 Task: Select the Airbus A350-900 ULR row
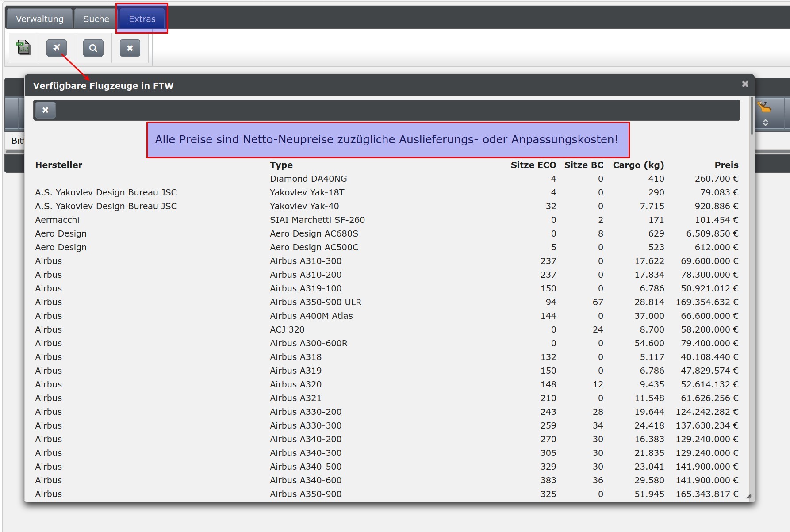(x=315, y=302)
